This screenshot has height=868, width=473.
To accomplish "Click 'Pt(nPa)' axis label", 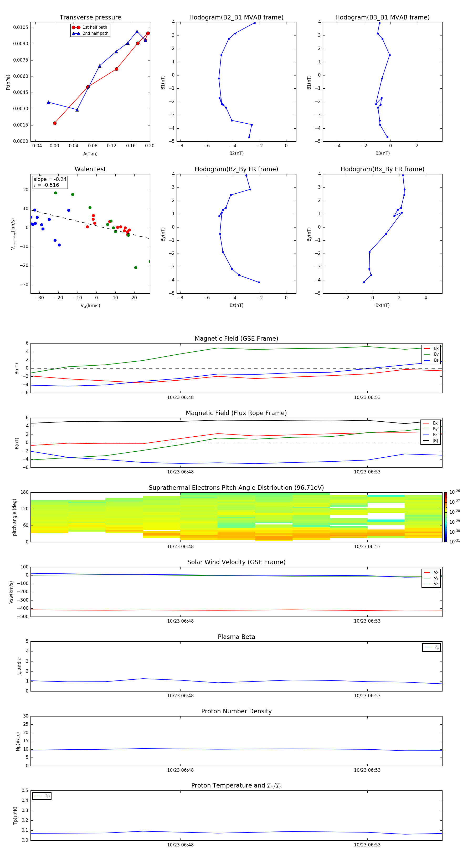I will pyautogui.click(x=8, y=82).
